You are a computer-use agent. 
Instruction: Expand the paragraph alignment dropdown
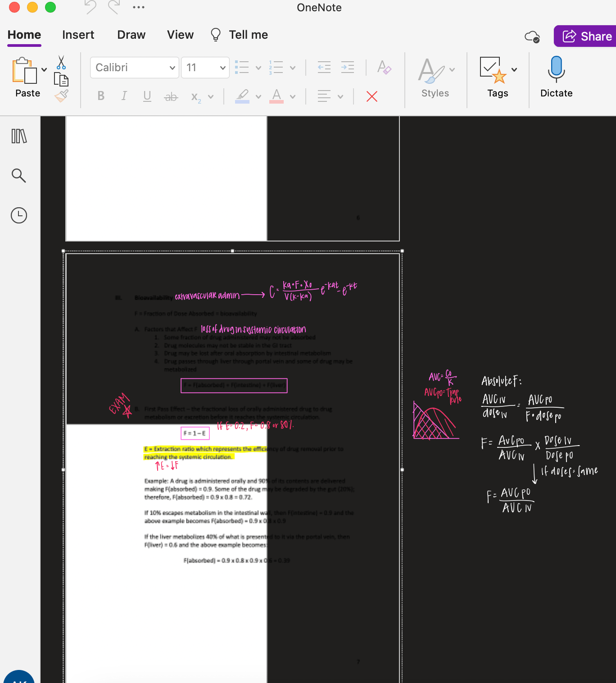click(340, 96)
